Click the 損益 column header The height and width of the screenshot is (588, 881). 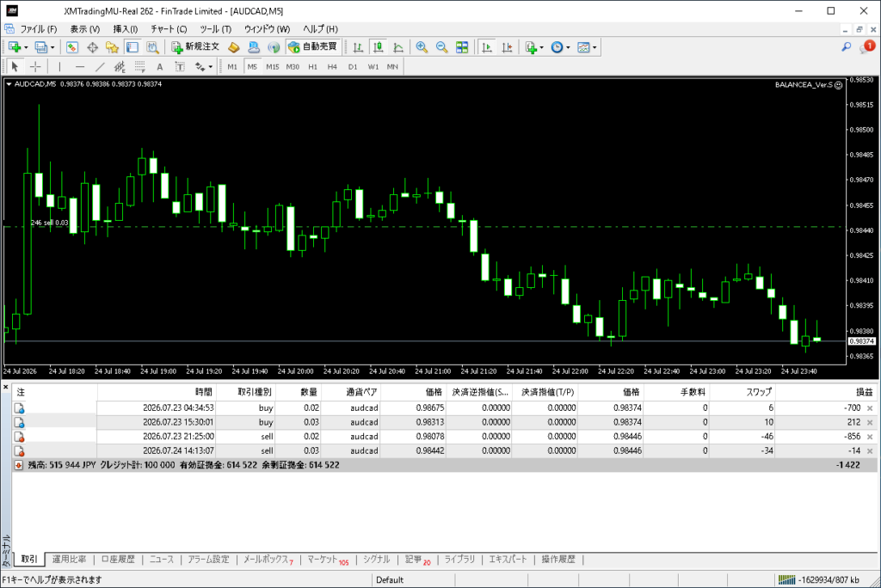tap(864, 392)
